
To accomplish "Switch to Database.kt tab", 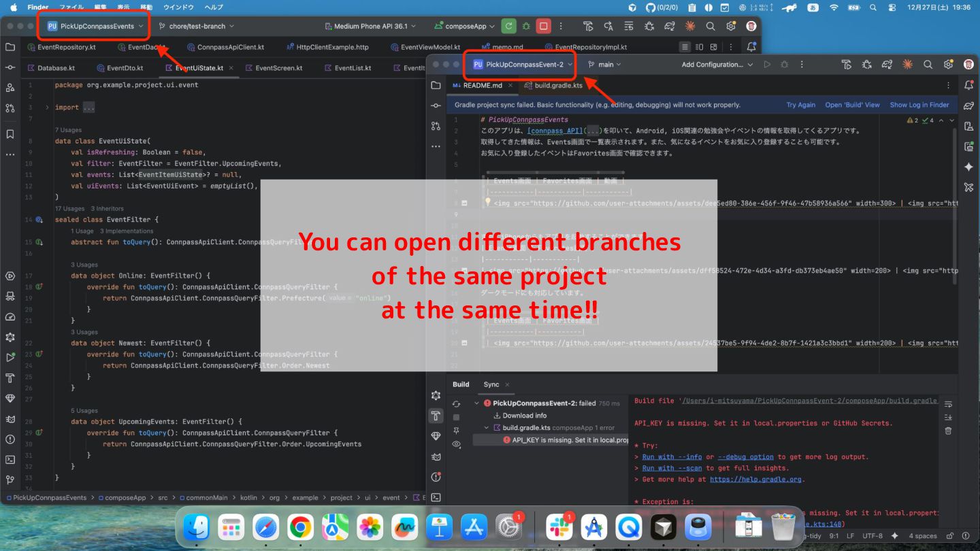I will coord(51,68).
